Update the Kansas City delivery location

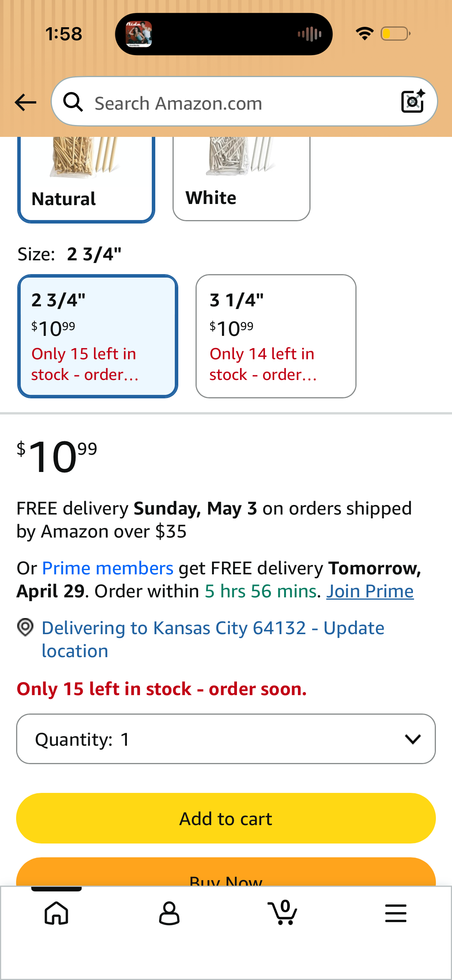213,640
